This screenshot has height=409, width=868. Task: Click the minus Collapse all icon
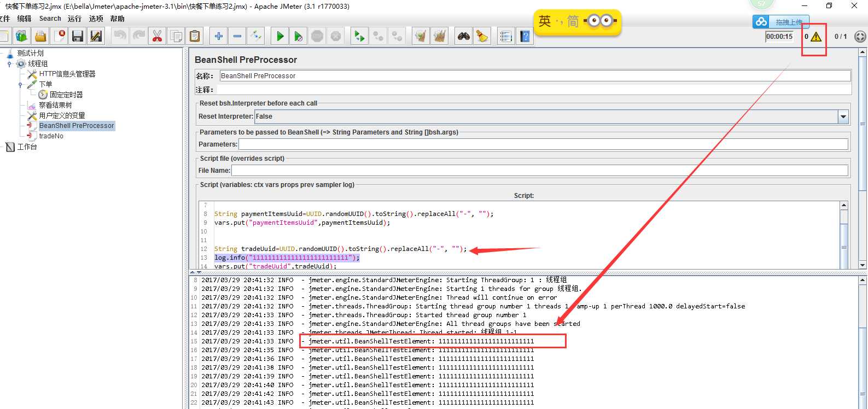tap(237, 37)
